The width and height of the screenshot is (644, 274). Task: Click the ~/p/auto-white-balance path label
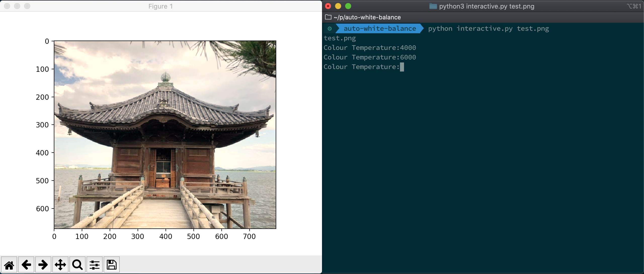click(367, 17)
